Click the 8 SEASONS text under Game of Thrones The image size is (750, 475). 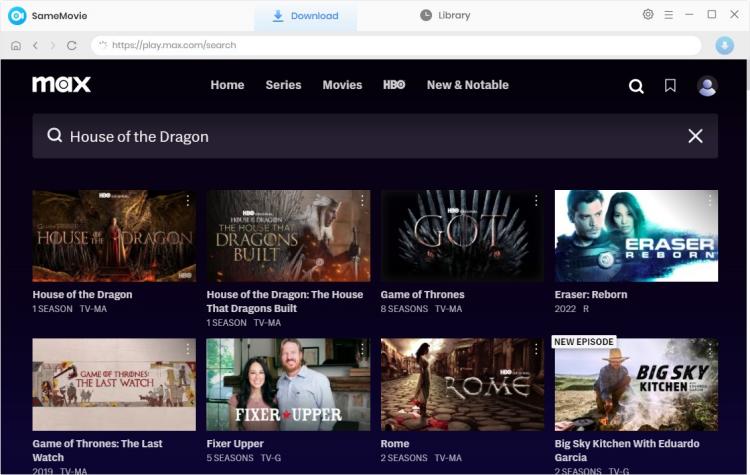[x=404, y=309]
